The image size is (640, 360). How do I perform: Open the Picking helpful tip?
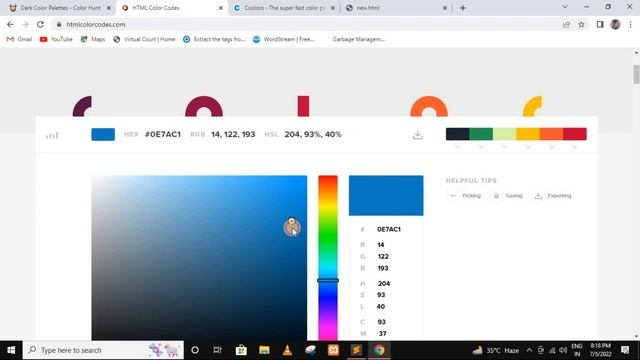pos(465,196)
